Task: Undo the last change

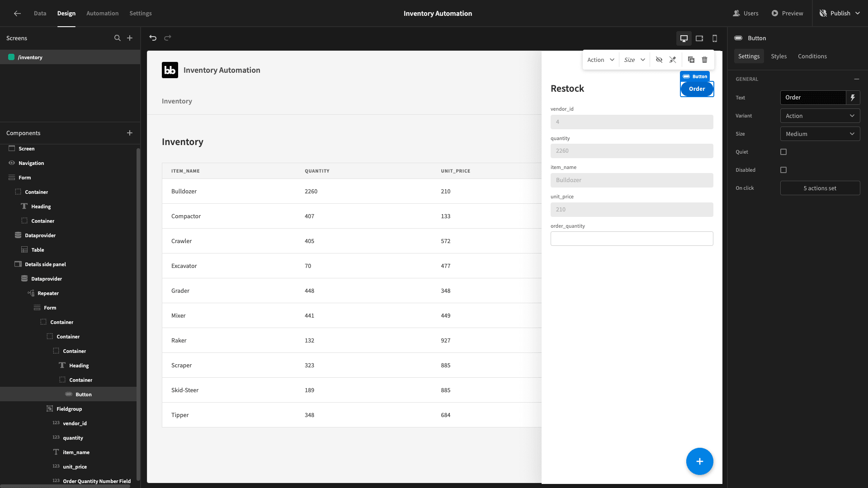Action: (153, 38)
